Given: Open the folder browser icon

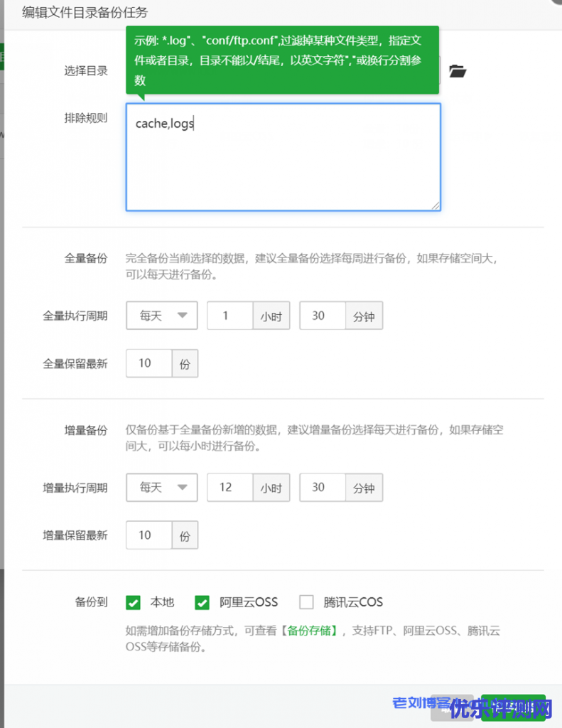Looking at the screenshot, I should click(458, 71).
